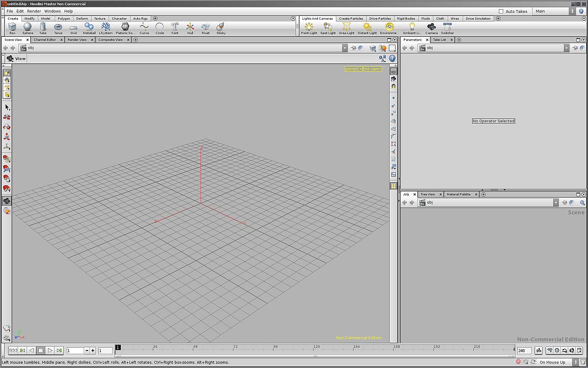Screen dimensions: 588x368
Task: Click the end frame field showing 240
Action: [524, 351]
